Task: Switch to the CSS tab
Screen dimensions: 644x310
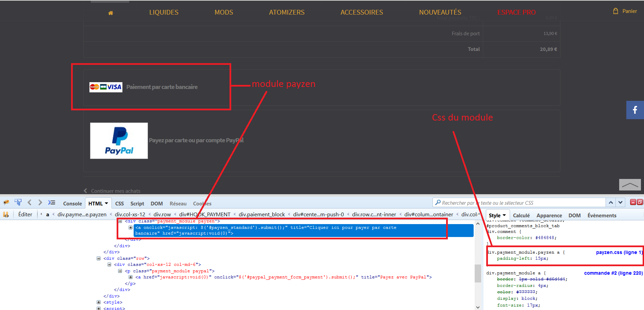Action: [x=119, y=203]
